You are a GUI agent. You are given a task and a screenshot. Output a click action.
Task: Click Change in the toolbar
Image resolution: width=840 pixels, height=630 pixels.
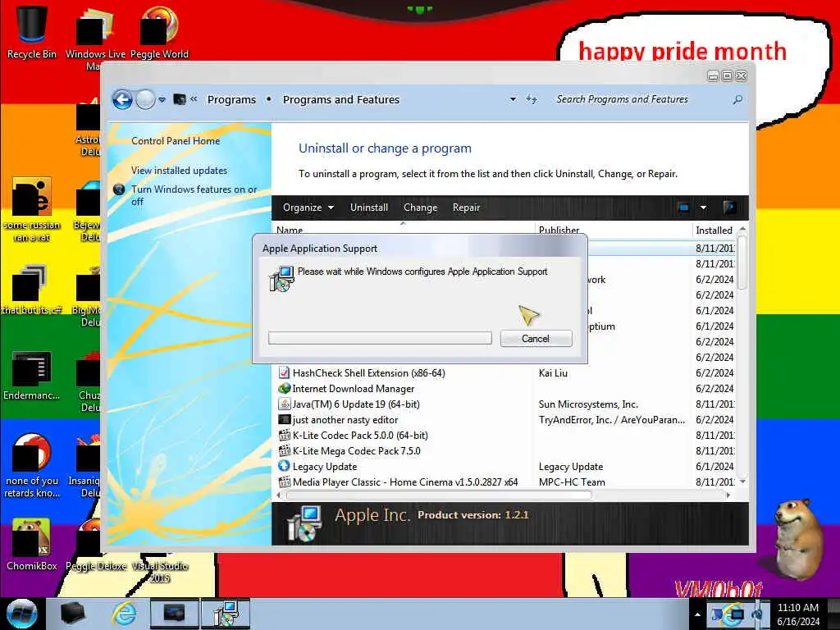point(421,208)
